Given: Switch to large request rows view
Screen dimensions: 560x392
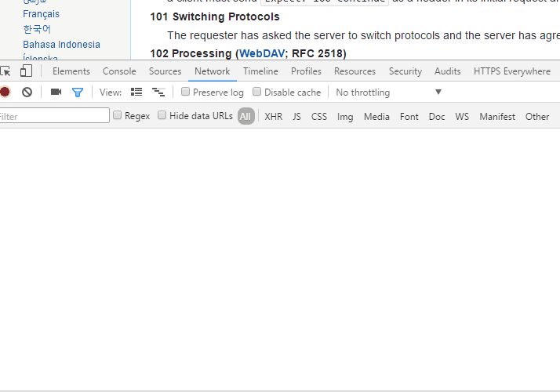Looking at the screenshot, I should click(136, 93).
